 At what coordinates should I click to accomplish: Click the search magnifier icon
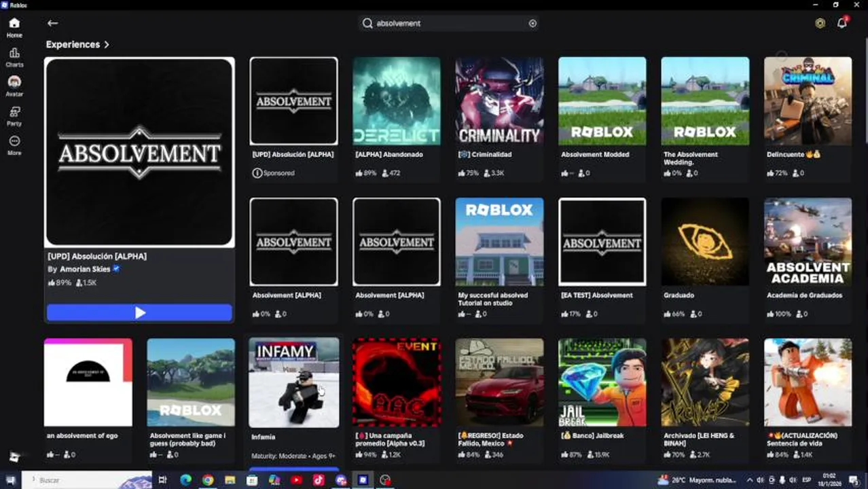point(367,23)
